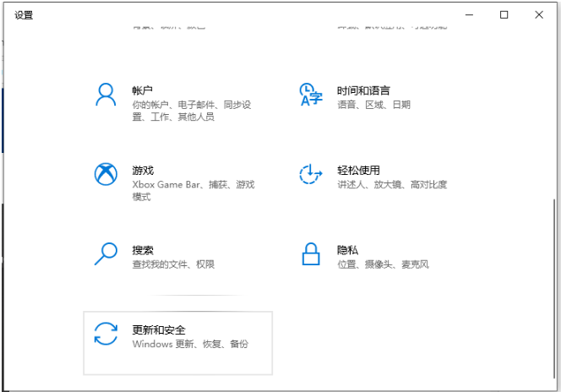Open the 帐户 settings title

point(143,90)
